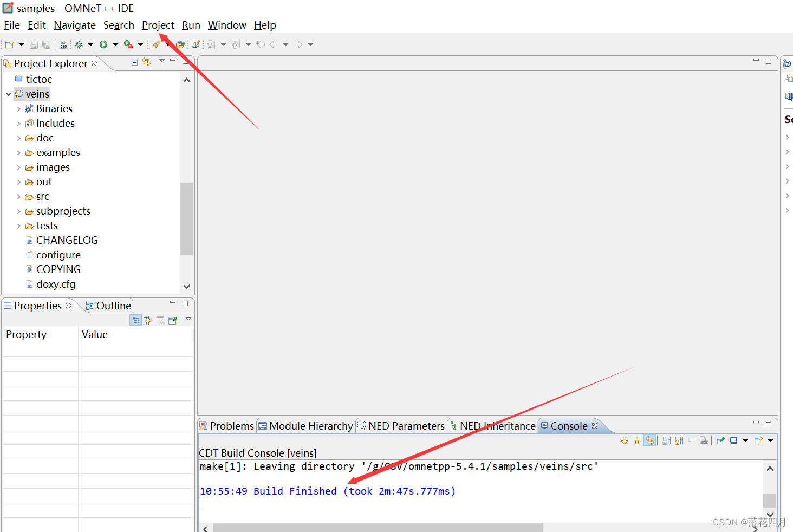Close the Project Explorer tab X
This screenshot has width=793, height=532.
(95, 63)
